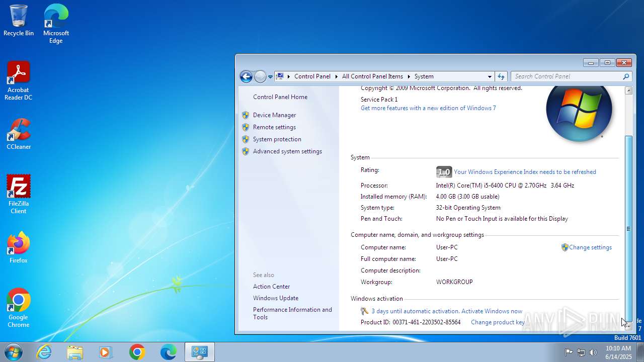Click in Search Control Panel field
Image resolution: width=644 pixels, height=362 pixels.
(x=566, y=76)
